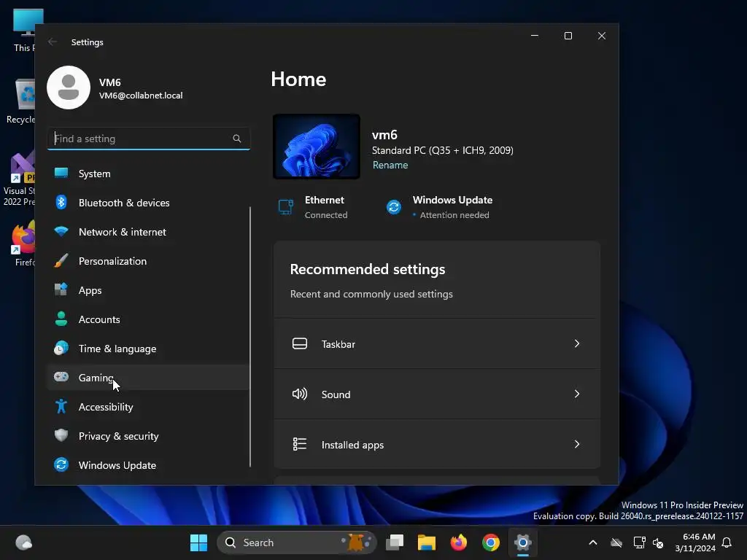Open Google Chrome from the taskbar

click(x=491, y=542)
